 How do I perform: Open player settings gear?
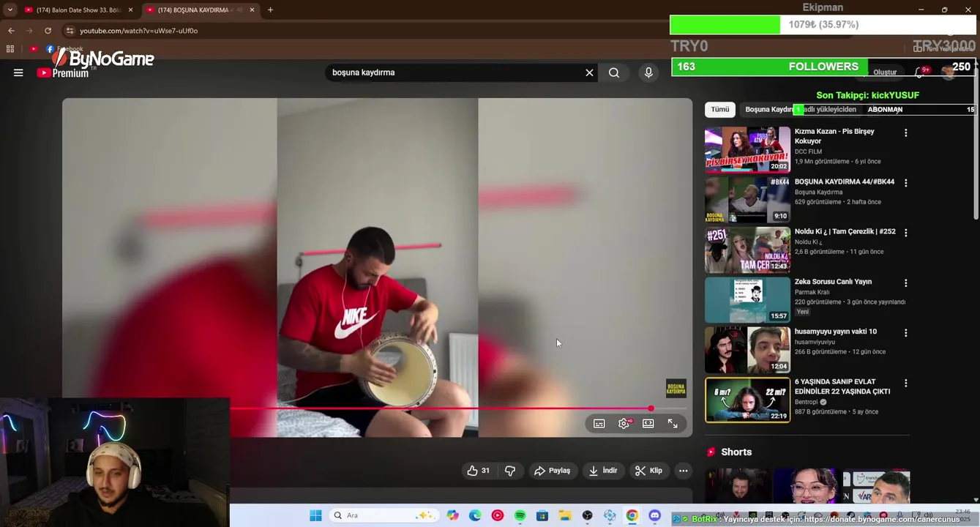click(x=624, y=423)
